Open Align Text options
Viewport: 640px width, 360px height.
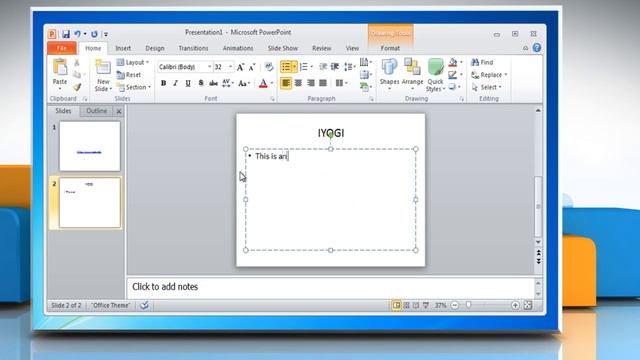366,75
